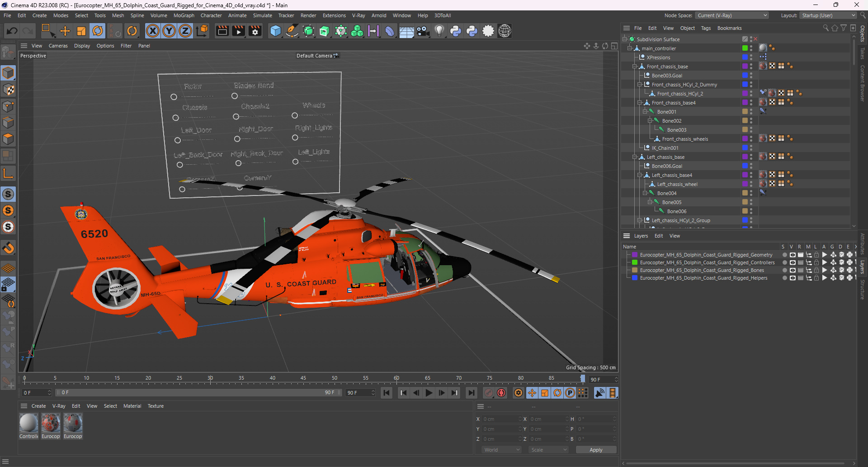Screen dimensions: 868x467
Task: Collapse the Subdivision Surface tree node
Action: 624,39
